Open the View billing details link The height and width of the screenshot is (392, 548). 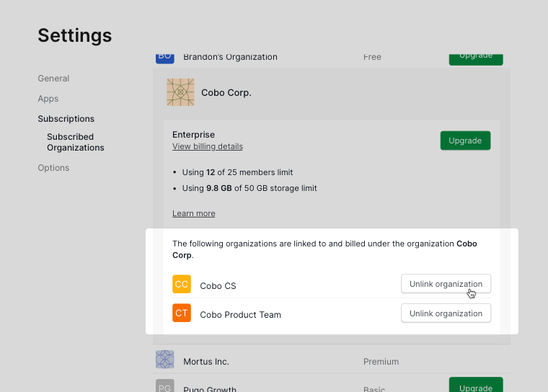coord(207,146)
